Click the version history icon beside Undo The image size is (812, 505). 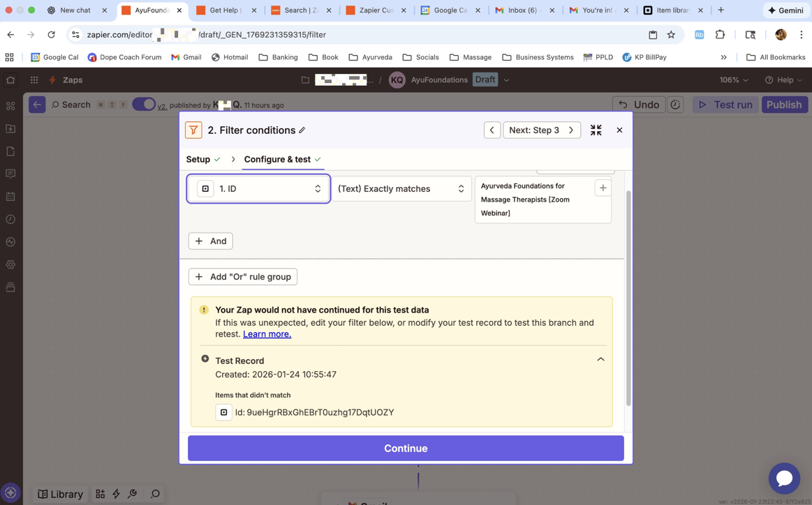coord(675,105)
